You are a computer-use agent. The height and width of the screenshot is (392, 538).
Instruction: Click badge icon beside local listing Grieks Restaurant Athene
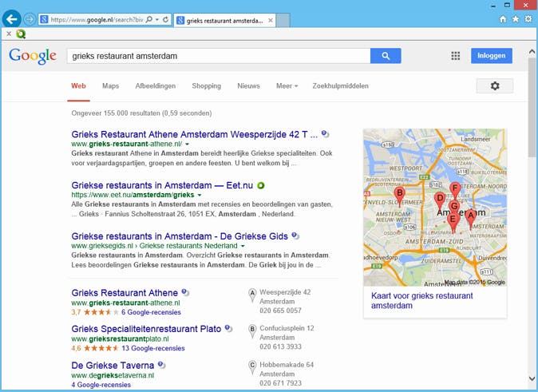[x=185, y=292]
